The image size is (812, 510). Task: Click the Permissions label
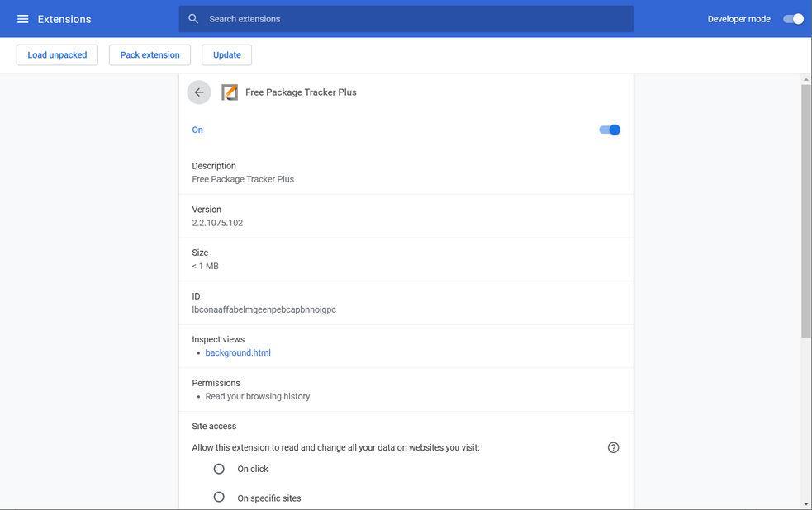click(x=216, y=383)
